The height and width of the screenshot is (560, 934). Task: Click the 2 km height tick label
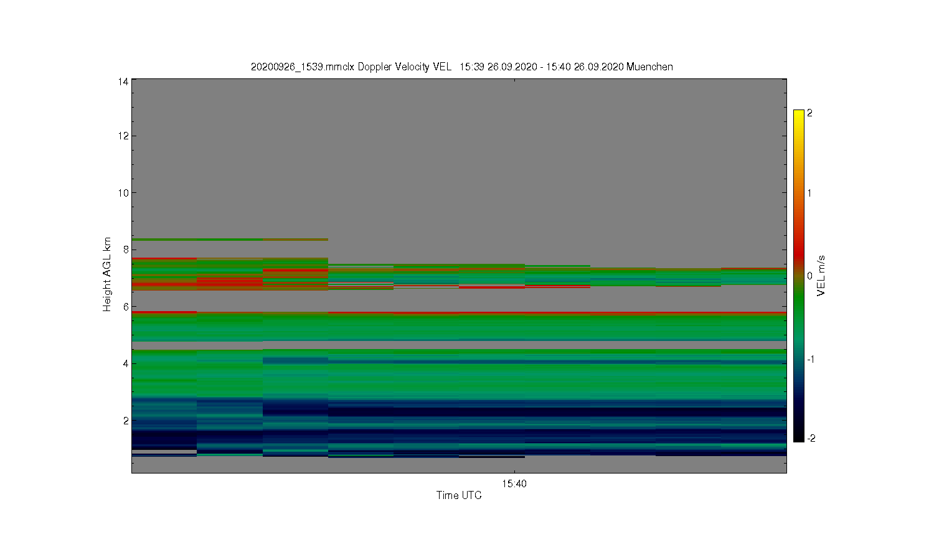(x=126, y=421)
